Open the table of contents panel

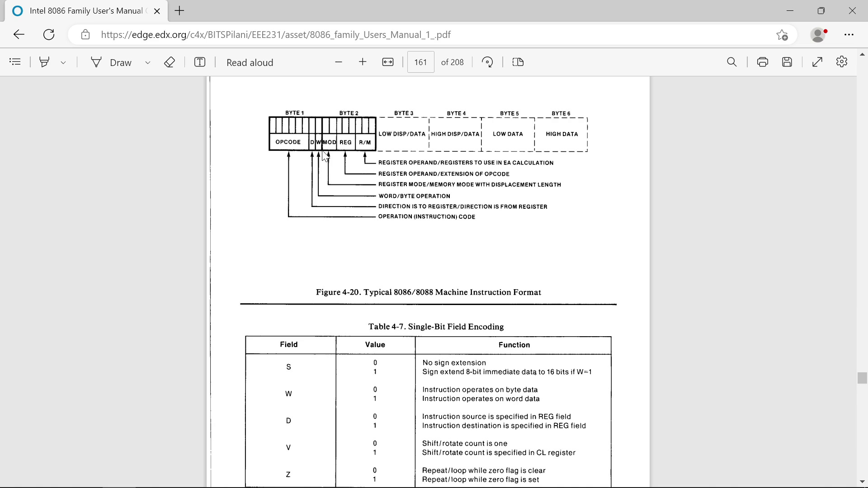click(15, 62)
